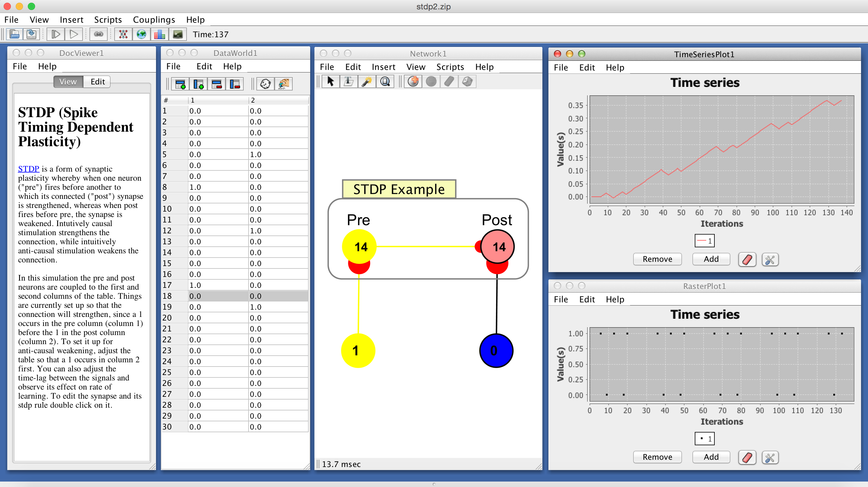868x487 pixels.
Task: Open the Scripts menu in Network1
Action: (x=450, y=67)
